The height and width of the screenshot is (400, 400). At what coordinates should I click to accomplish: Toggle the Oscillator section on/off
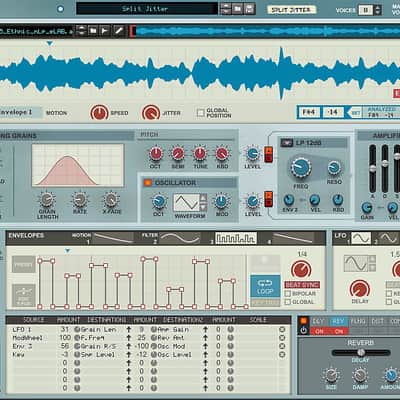point(148,183)
